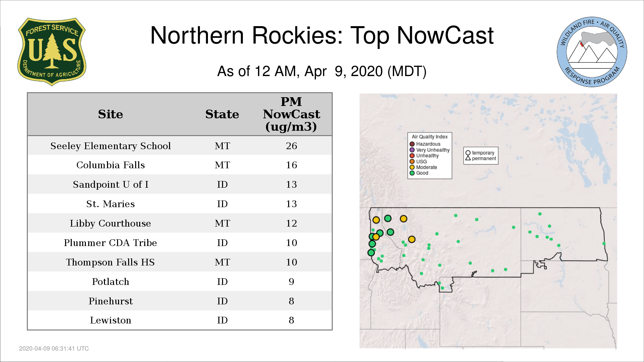644x362 pixels.
Task: Click the USG orange legend circle
Action: click(x=412, y=162)
